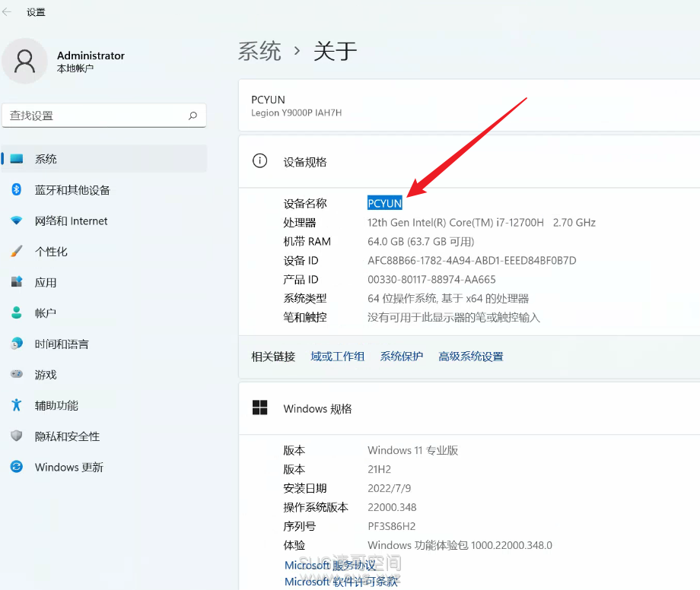Select 帐户 in the sidebar
The width and height of the screenshot is (700, 590).
click(104, 312)
